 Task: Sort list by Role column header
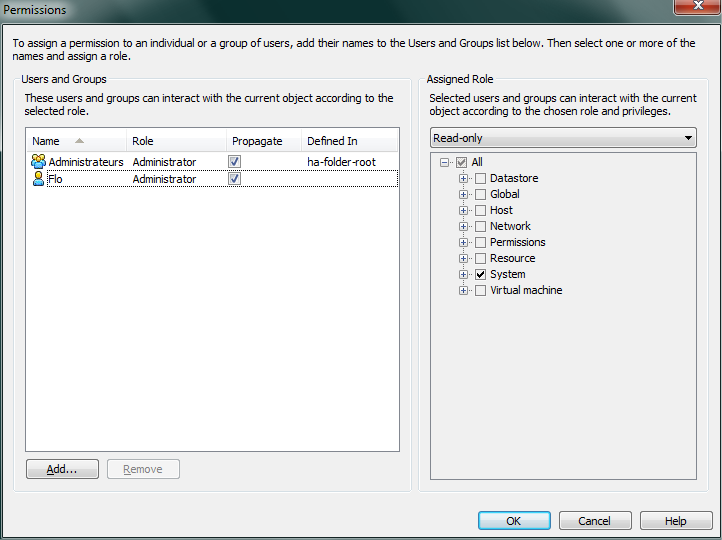pos(176,141)
